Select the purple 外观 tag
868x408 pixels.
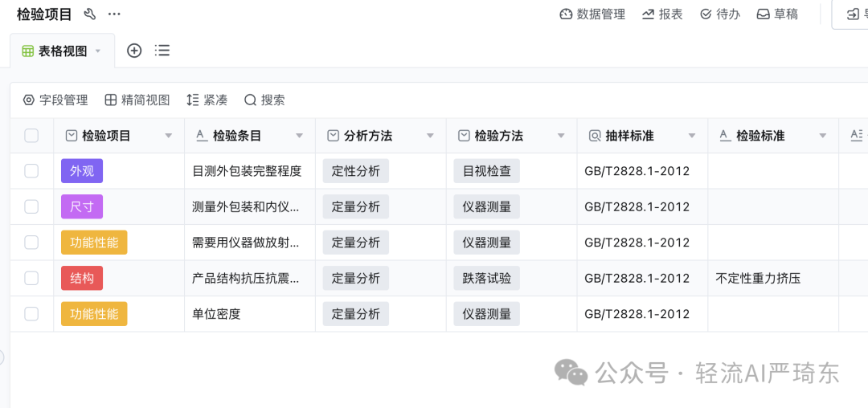[x=82, y=171]
